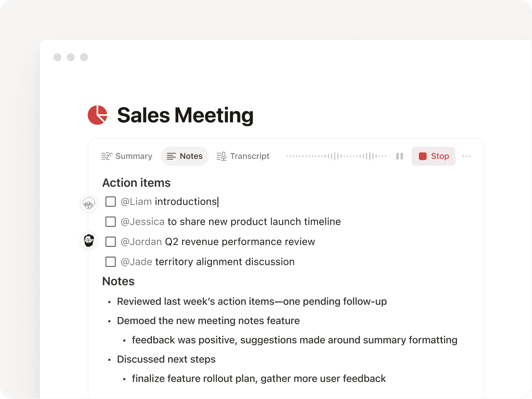Viewport: 532px width, 399px height.
Task: Click the bearded avatar beside Jordan
Action: (89, 240)
